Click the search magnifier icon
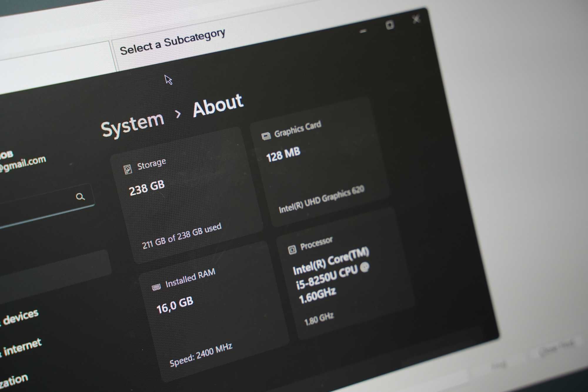This screenshot has width=588, height=392. click(80, 196)
